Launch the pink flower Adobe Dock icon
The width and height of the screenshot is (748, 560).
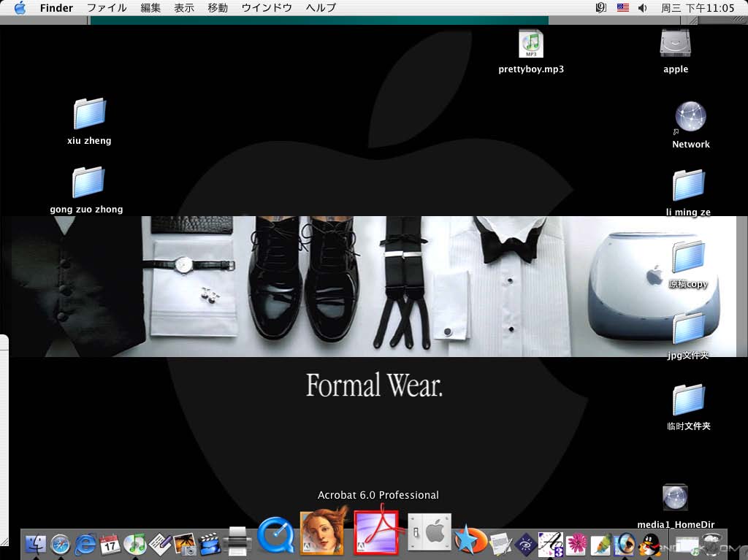tap(576, 544)
